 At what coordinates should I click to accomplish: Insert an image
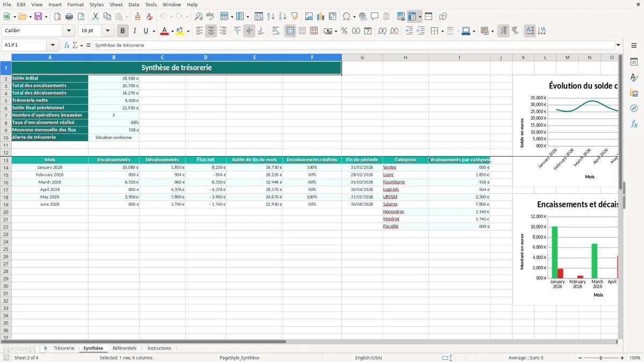coord(309,17)
